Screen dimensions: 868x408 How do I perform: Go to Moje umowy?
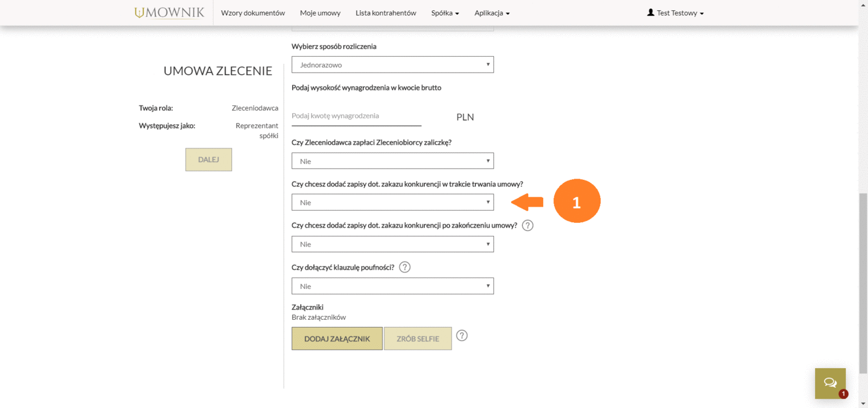[320, 13]
